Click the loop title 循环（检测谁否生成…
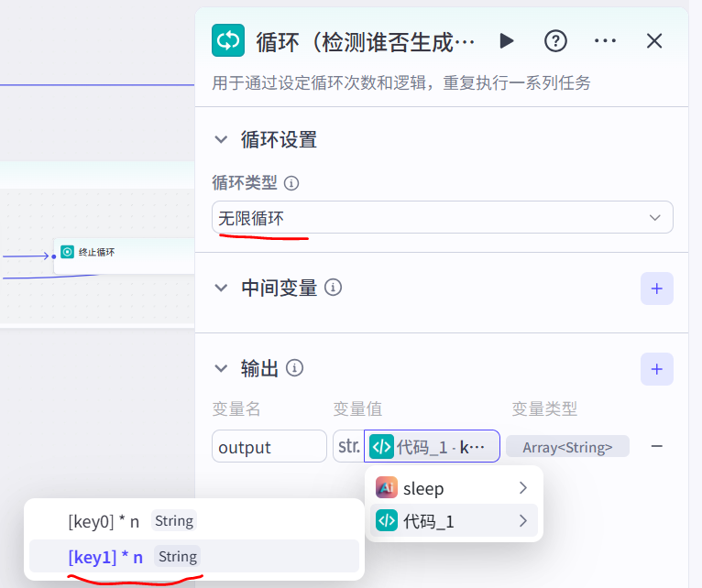702x588 pixels. (366, 42)
